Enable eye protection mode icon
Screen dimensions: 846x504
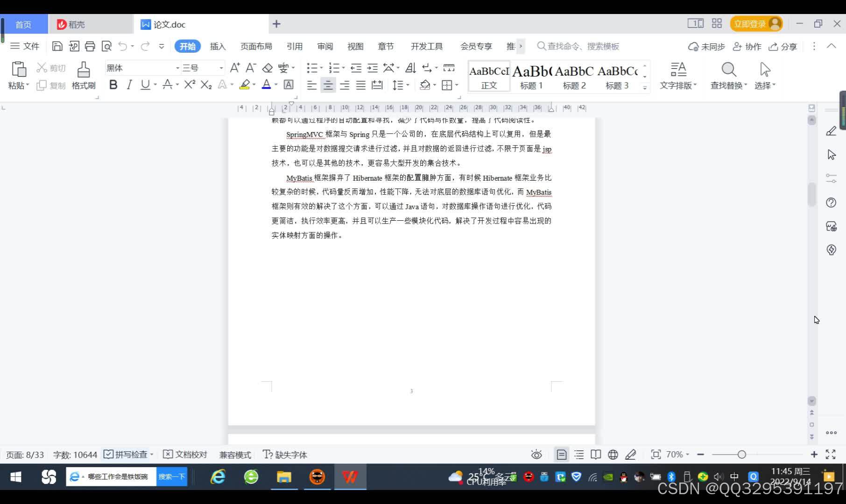tap(536, 455)
